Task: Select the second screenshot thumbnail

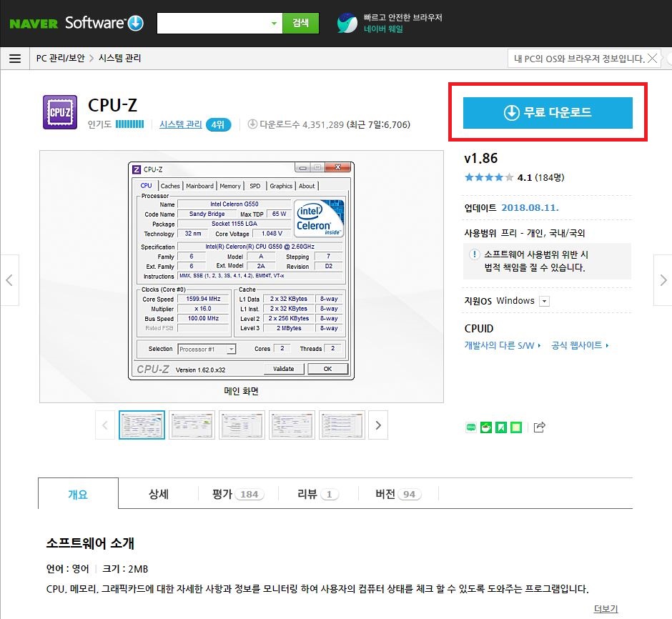Action: click(192, 425)
